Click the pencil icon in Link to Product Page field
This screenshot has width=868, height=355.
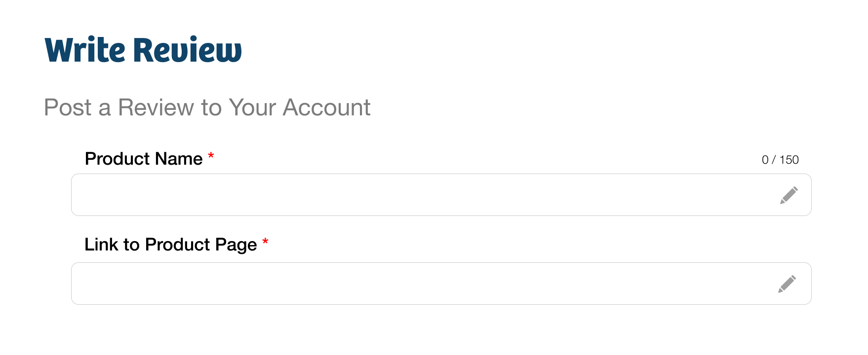[x=787, y=284]
